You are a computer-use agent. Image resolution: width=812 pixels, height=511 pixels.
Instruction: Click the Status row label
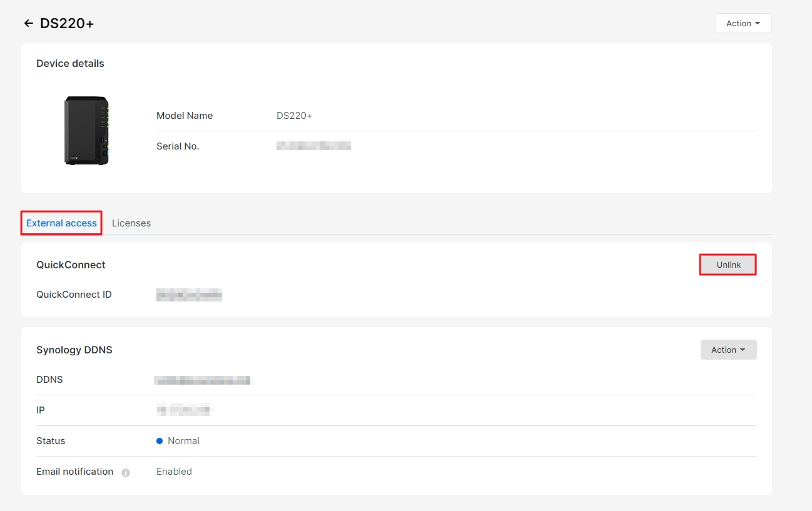tap(50, 440)
